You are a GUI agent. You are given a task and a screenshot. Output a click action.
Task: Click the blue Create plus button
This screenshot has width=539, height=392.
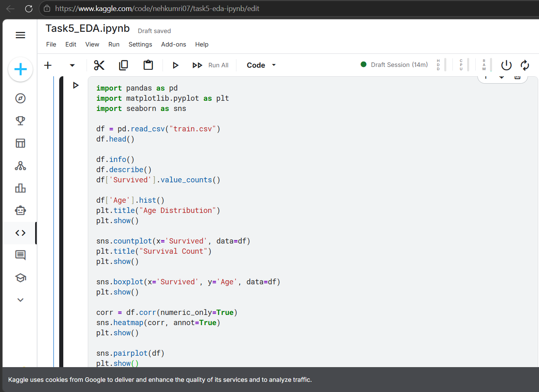click(20, 69)
